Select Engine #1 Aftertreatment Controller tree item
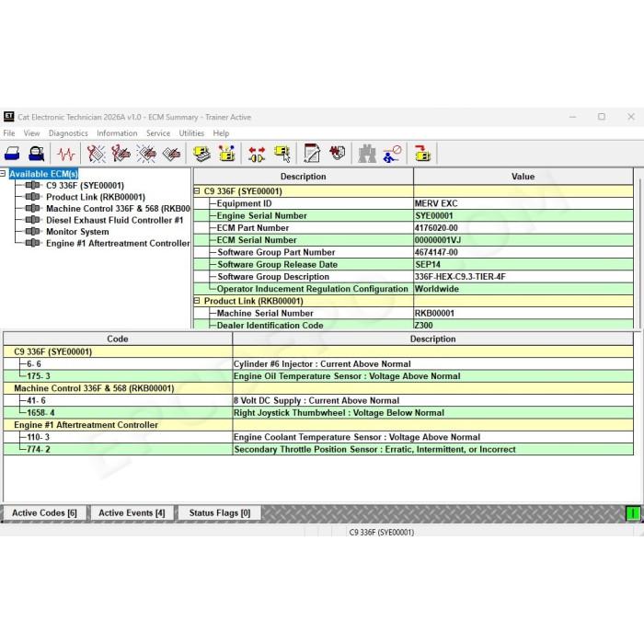 pos(118,243)
